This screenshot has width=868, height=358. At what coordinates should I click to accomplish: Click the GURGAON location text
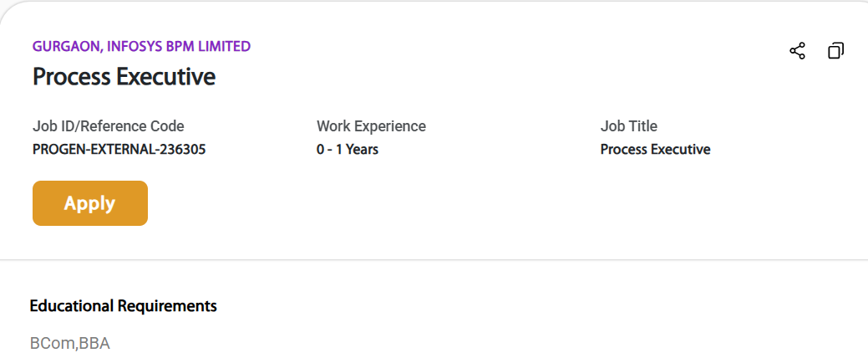[66, 47]
